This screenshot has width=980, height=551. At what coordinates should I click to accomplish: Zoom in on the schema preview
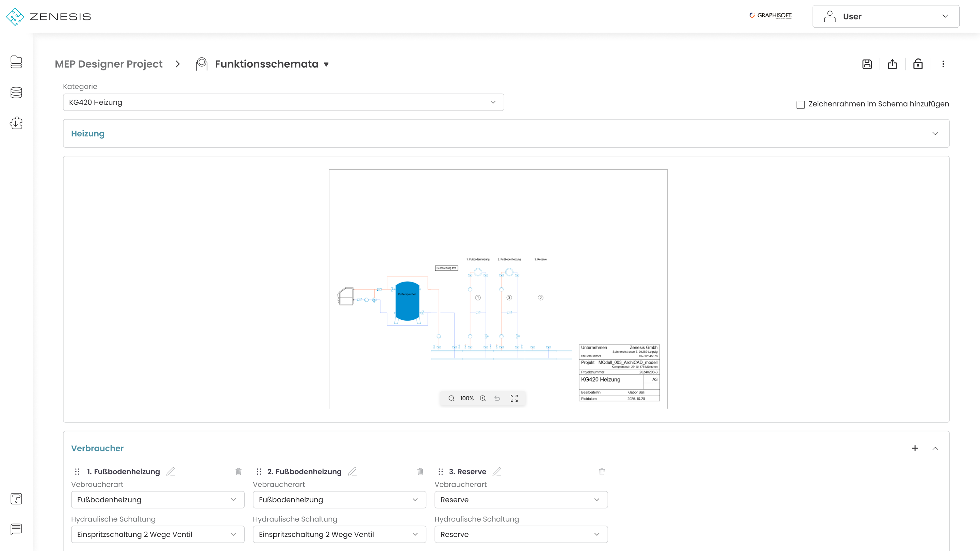[x=483, y=398]
